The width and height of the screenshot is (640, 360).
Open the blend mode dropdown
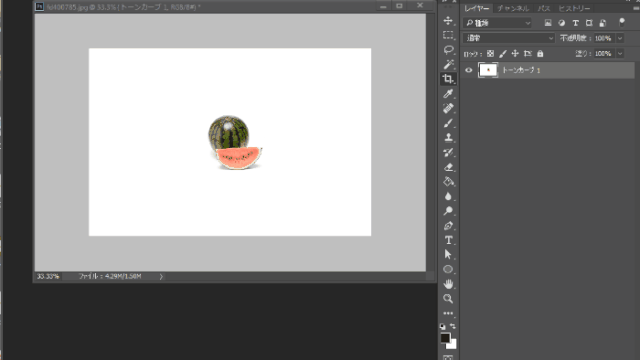509,38
